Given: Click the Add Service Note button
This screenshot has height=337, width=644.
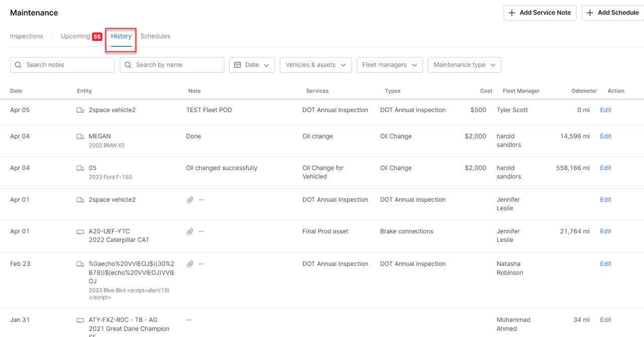Looking at the screenshot, I should coord(540,13).
